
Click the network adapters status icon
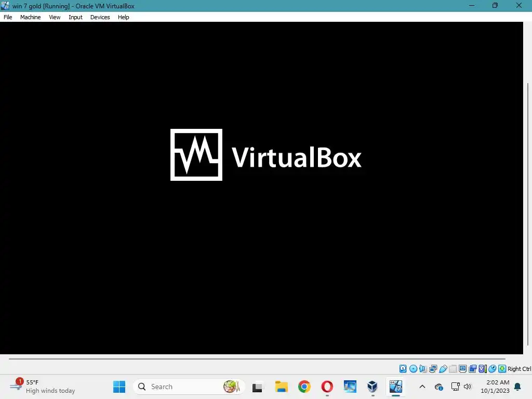(433, 368)
